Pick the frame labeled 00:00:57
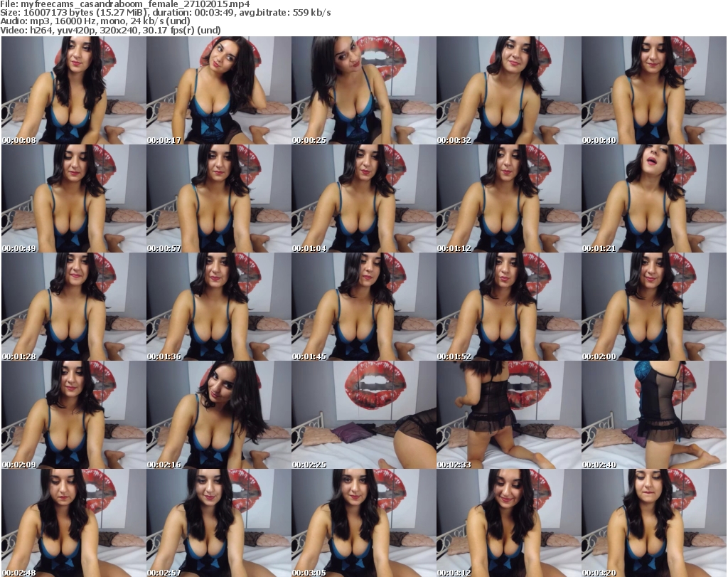This screenshot has height=577, width=728. (219, 198)
